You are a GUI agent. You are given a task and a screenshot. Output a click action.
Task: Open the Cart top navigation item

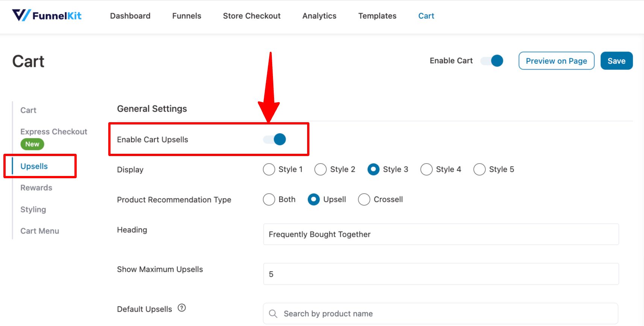[426, 16]
